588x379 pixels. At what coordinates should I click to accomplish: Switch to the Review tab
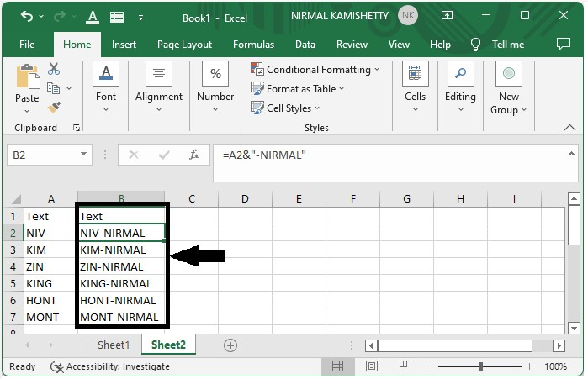[x=352, y=45]
